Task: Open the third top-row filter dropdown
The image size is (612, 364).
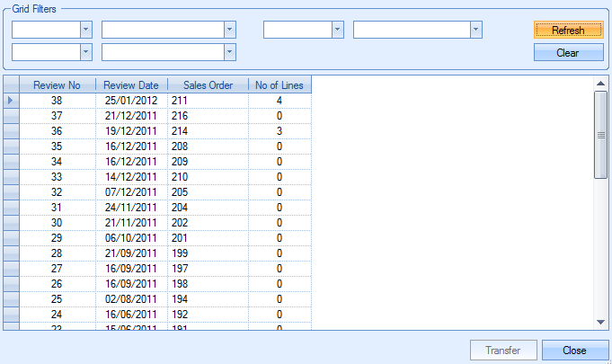Action: click(x=338, y=30)
